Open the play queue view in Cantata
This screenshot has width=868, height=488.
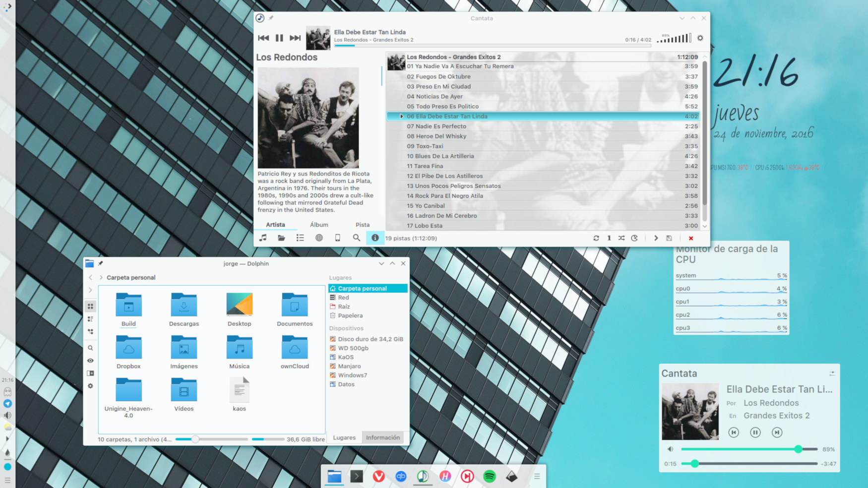[263, 238]
